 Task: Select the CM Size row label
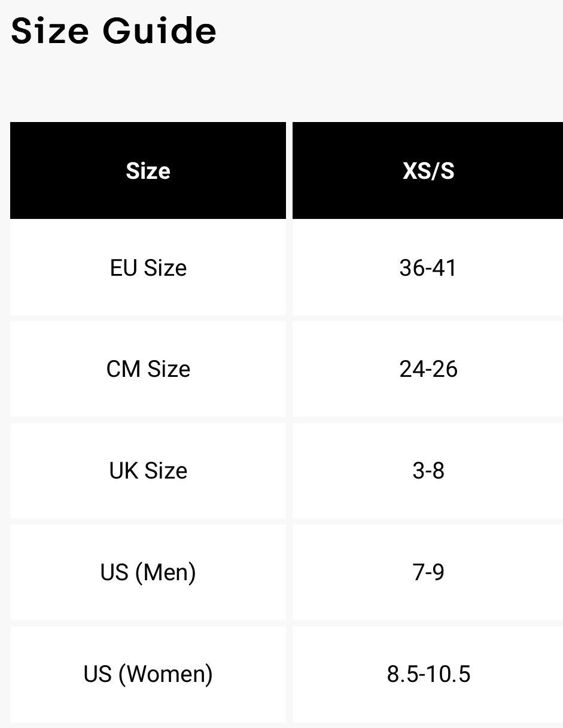tap(148, 369)
